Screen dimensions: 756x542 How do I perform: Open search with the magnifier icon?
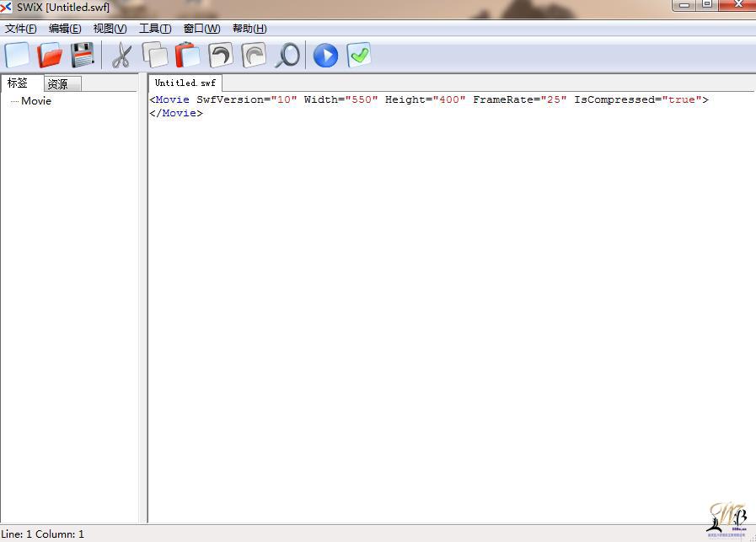[287, 56]
